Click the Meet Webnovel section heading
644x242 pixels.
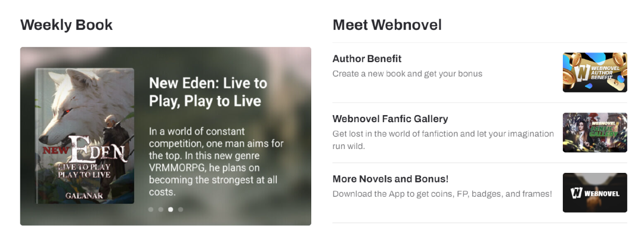pyautogui.click(x=388, y=25)
